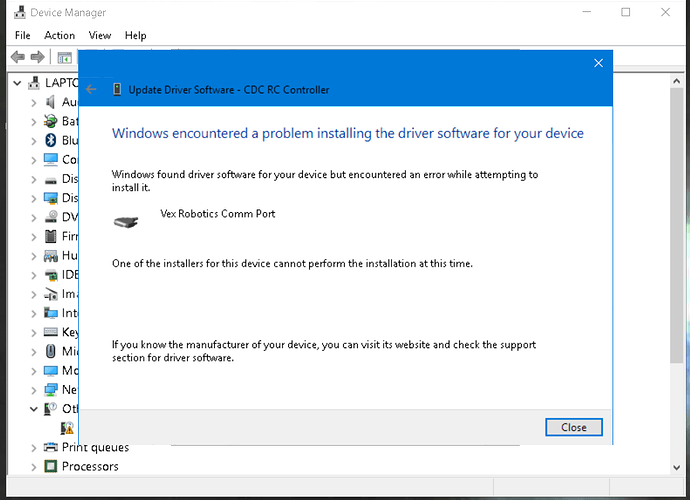Select the Display adapters icon
This screenshot has width=690, height=500.
pos(51,198)
